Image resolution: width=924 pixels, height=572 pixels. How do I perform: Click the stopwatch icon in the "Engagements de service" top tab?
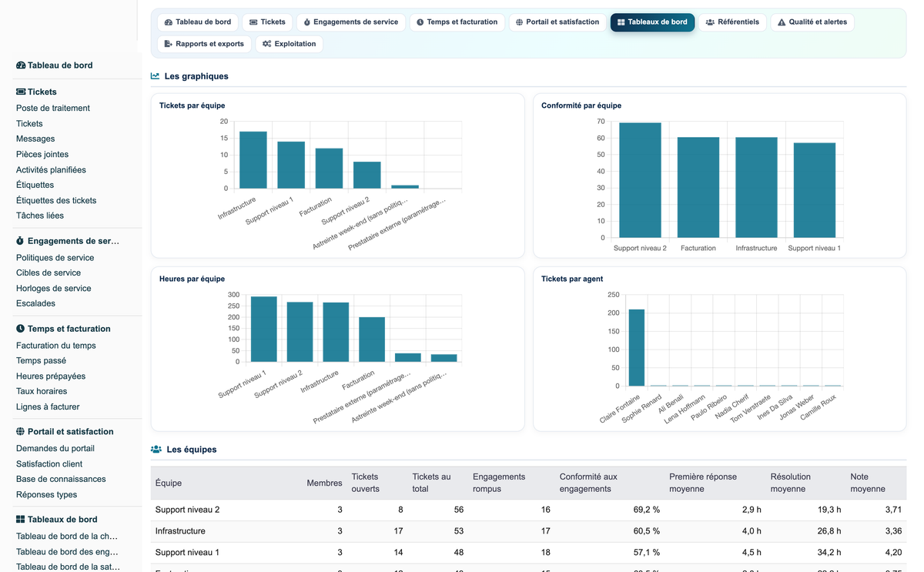(307, 22)
